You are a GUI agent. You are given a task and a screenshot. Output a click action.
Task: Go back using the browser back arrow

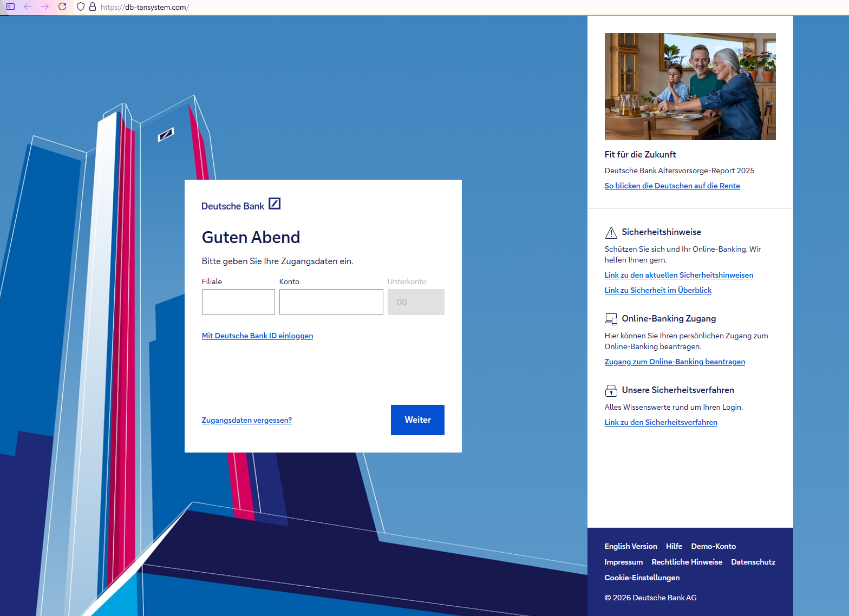coord(28,7)
